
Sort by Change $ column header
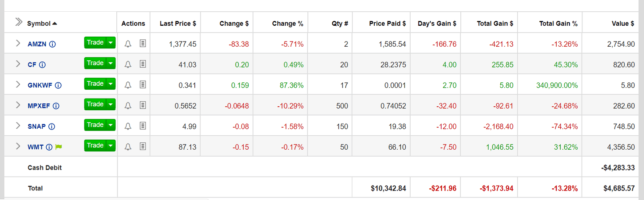pyautogui.click(x=234, y=24)
